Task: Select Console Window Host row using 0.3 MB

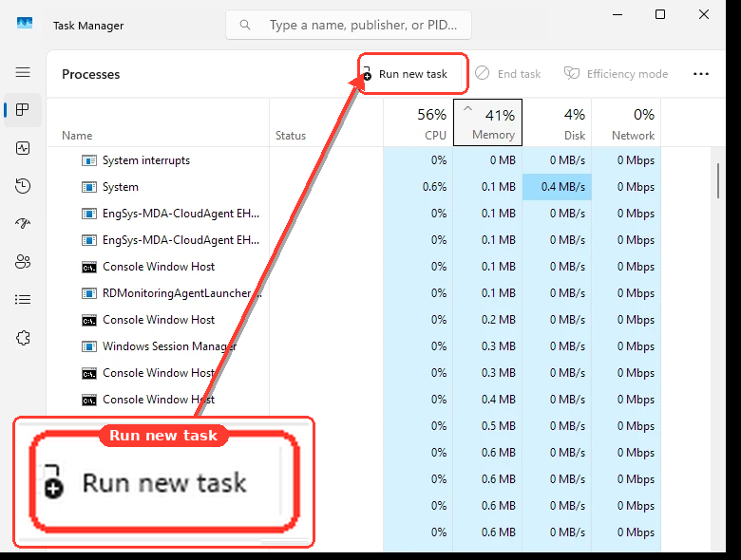Action: click(x=353, y=373)
